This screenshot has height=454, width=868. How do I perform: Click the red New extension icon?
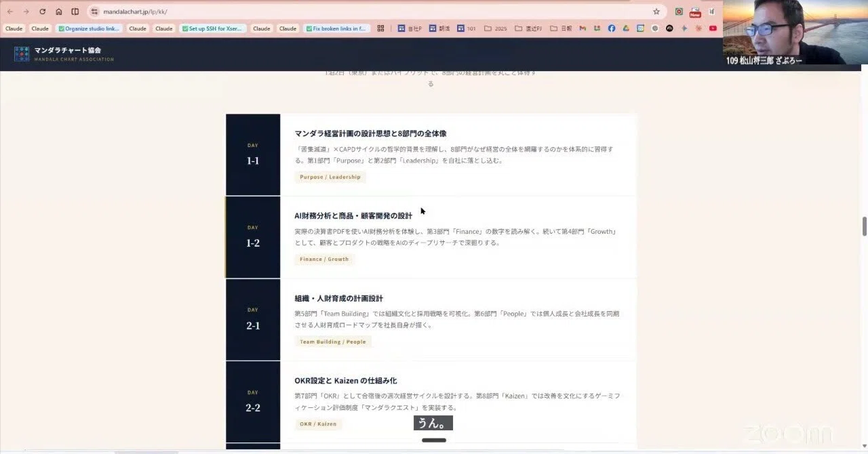tap(695, 12)
